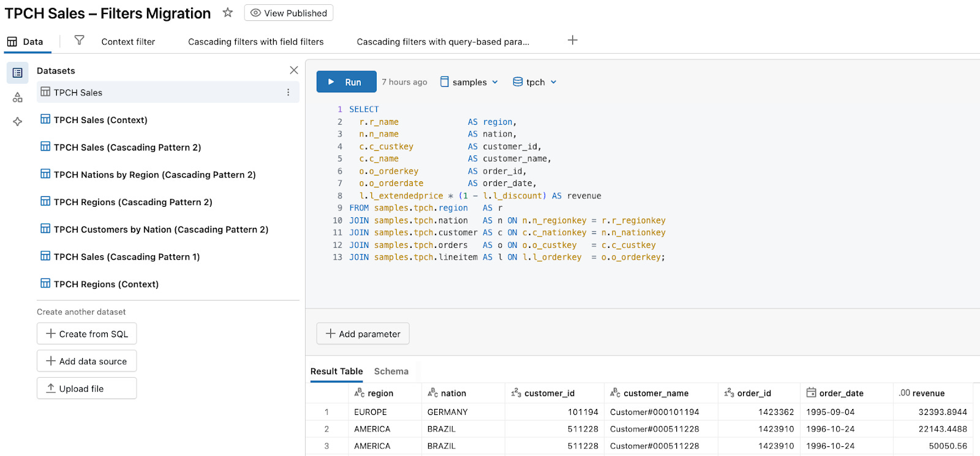Click Upload file button
Screen dimensions: 980x456
tap(86, 389)
